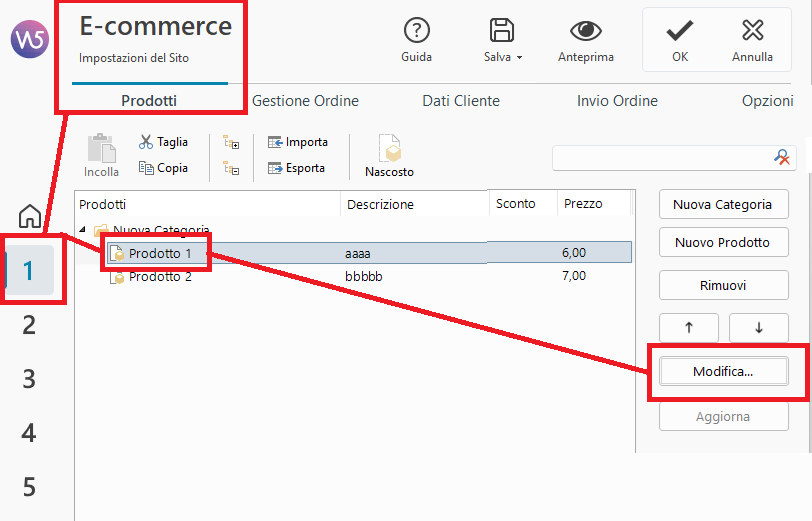Click the Modifica... button
The width and height of the screenshot is (812, 521).
723,371
